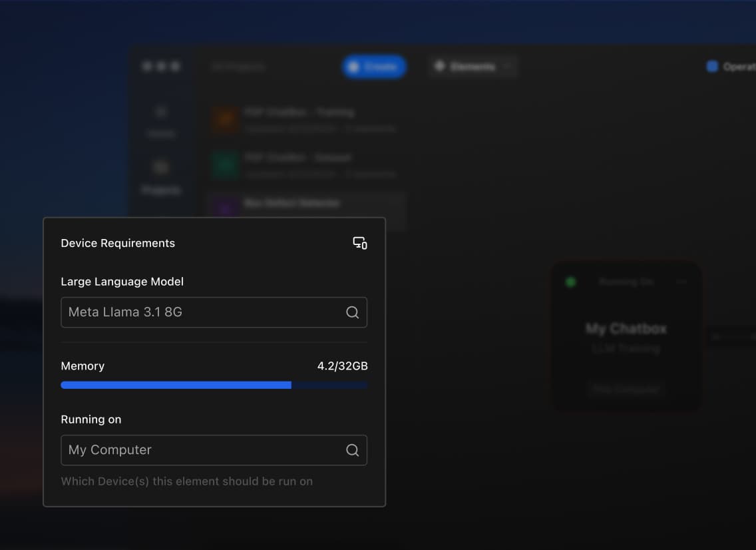This screenshot has width=756, height=550.
Task: Click the green running status dot on My Chatbox
Action: [570, 282]
